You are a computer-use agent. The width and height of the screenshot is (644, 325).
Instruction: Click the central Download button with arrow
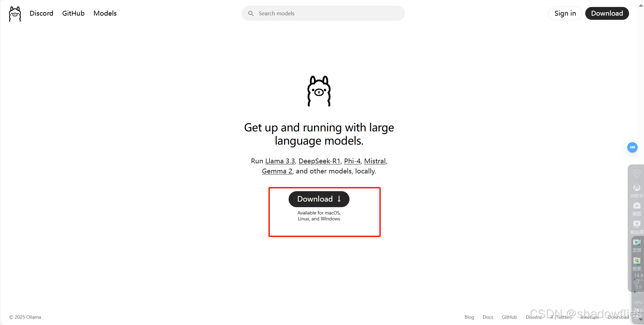click(319, 199)
